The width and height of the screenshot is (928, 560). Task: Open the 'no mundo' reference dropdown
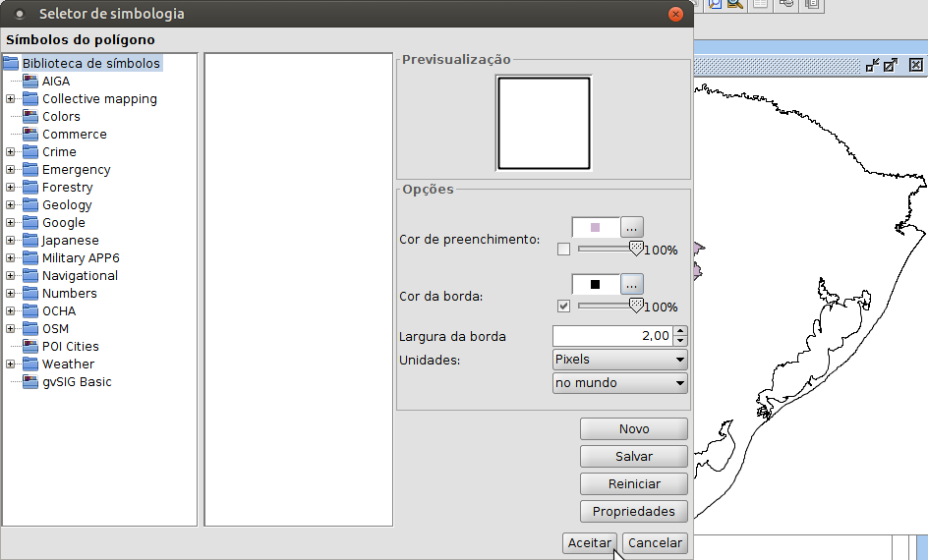pyautogui.click(x=619, y=383)
